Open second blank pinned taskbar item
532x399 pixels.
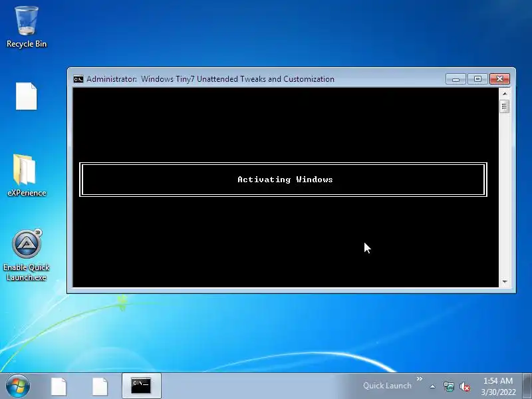tap(100, 386)
